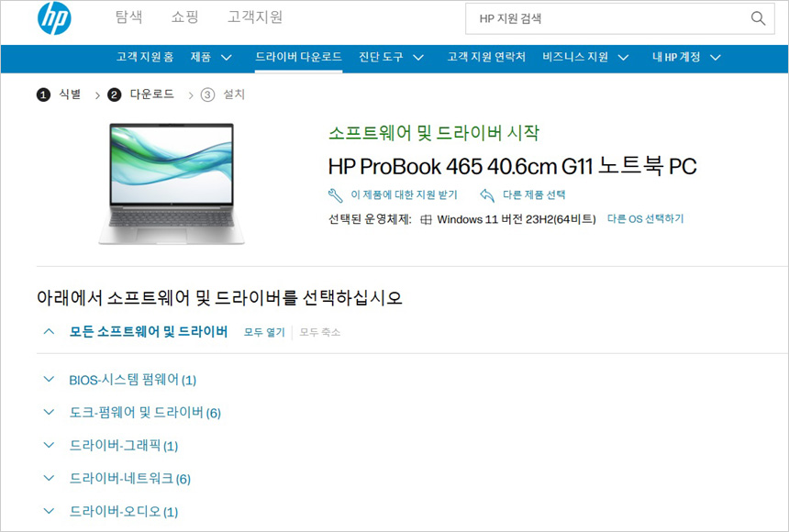789x532 pixels.
Task: Go to 고객 지원 홈
Action: 145,57
